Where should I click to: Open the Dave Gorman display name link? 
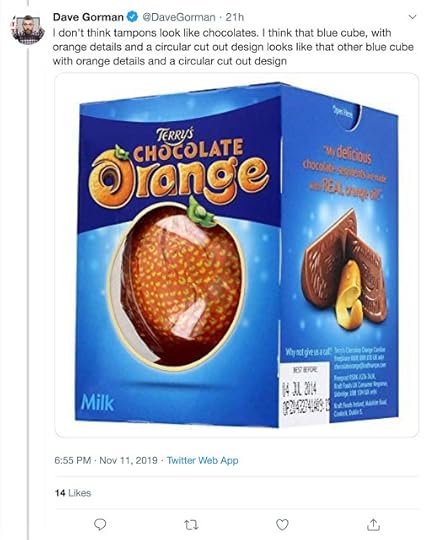pos(88,17)
